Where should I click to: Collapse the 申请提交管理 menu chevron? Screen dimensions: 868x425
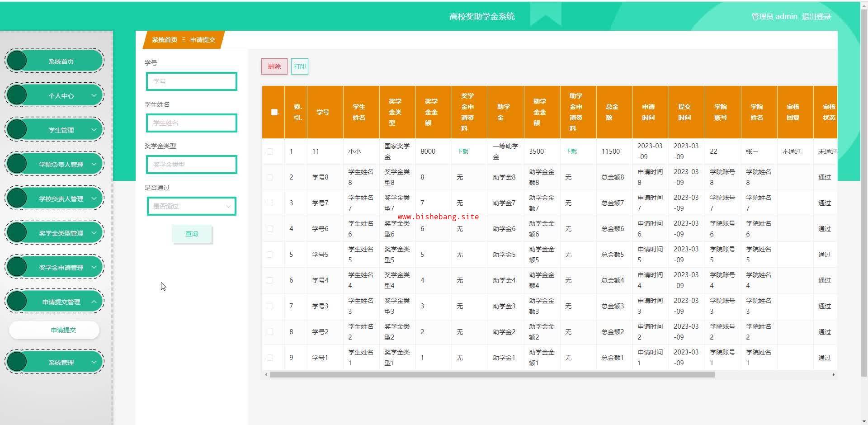[x=94, y=302]
